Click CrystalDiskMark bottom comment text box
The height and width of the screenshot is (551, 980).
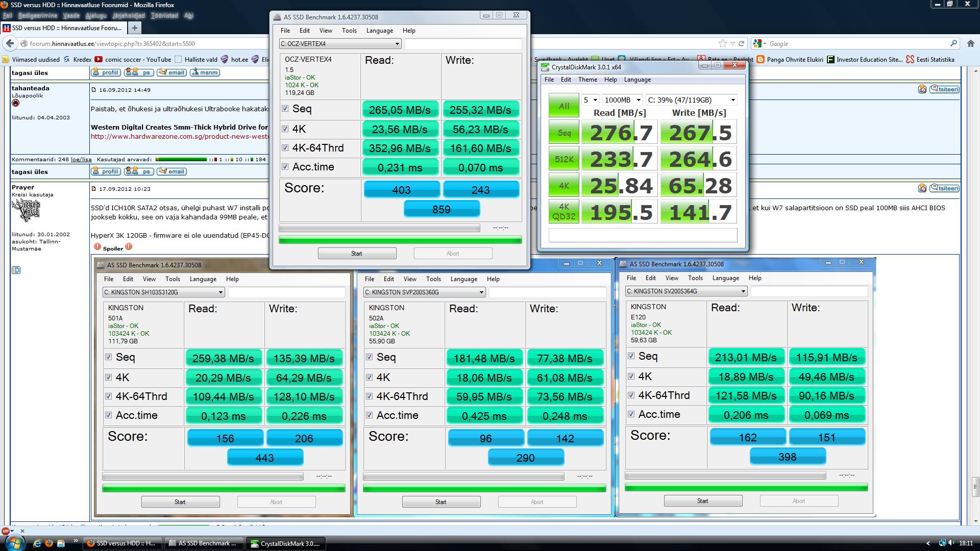(643, 235)
